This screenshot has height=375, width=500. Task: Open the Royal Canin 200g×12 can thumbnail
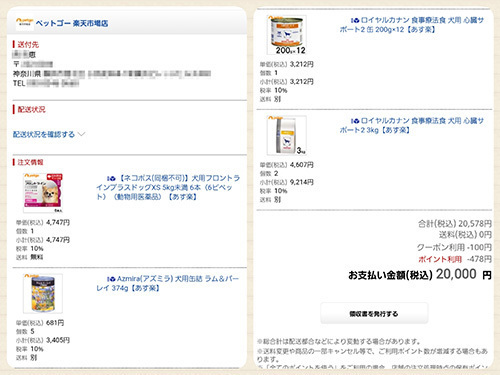tap(287, 35)
